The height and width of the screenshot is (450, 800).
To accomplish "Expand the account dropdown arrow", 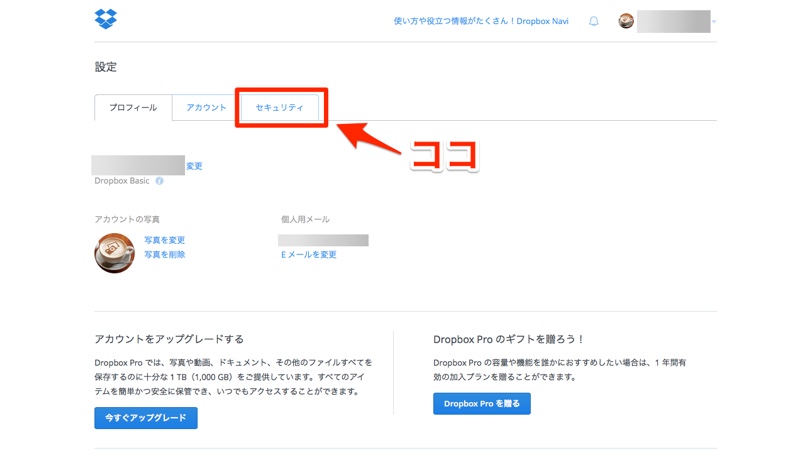I will point(714,21).
